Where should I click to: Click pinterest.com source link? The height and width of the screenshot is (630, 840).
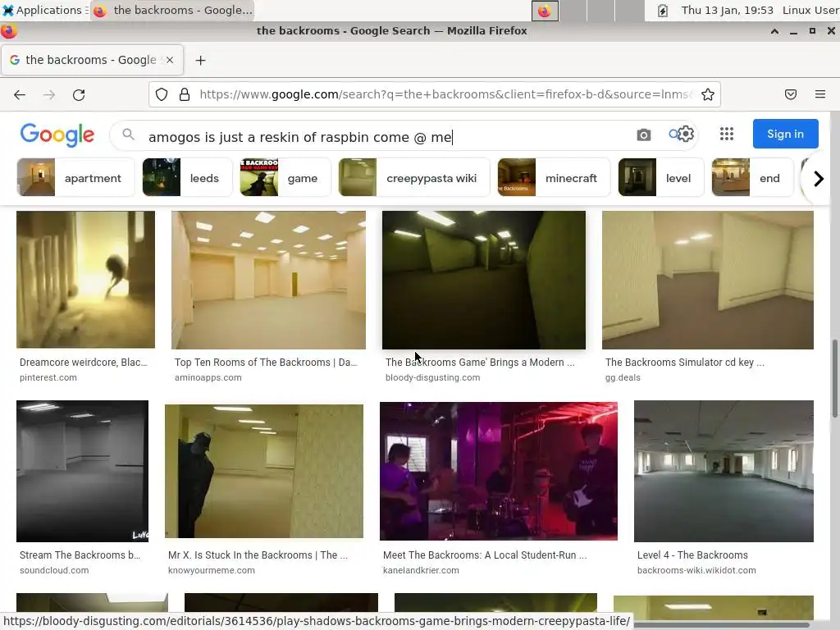(48, 377)
